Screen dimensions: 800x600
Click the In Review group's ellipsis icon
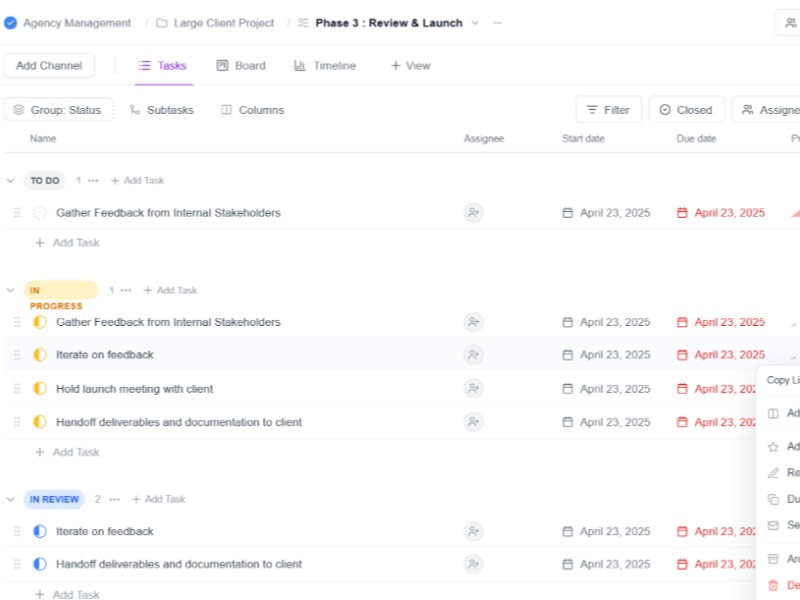(x=114, y=499)
